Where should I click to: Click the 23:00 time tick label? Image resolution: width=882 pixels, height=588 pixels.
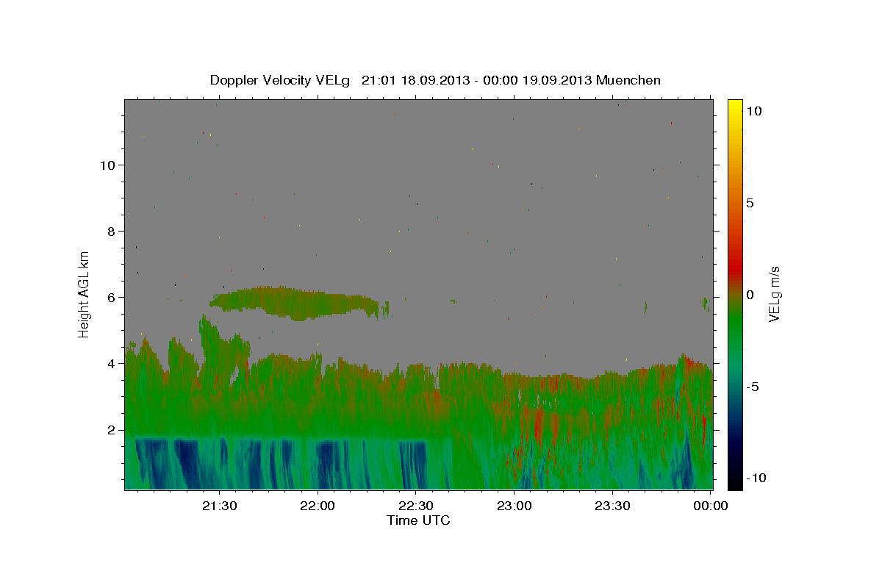click(514, 506)
